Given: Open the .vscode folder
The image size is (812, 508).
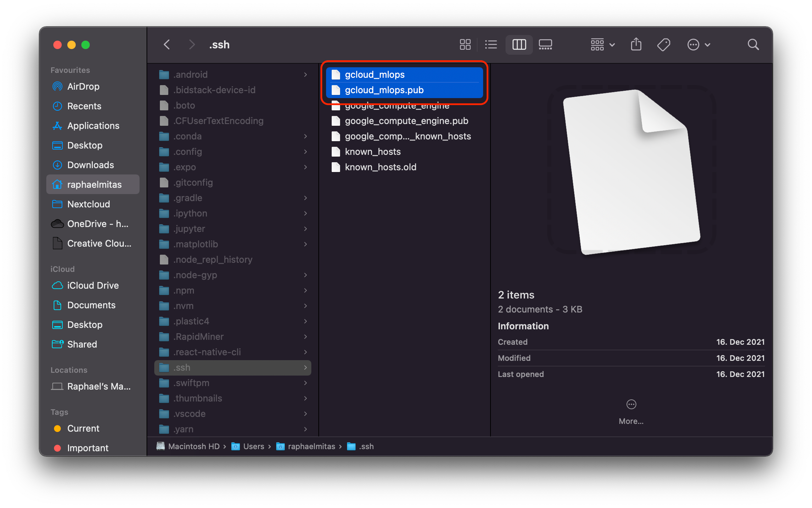Looking at the screenshot, I should pos(189,414).
